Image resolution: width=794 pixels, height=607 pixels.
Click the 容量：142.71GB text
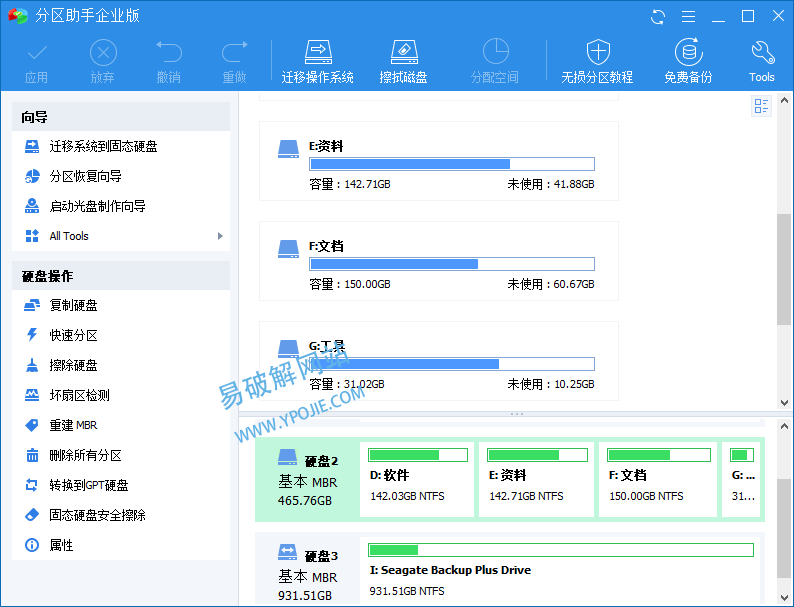[x=350, y=184]
